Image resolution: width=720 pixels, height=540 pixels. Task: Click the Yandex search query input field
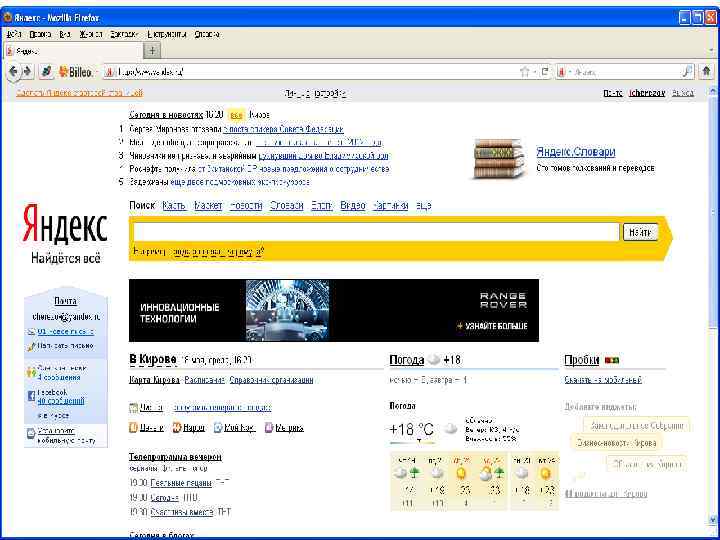coord(376,232)
